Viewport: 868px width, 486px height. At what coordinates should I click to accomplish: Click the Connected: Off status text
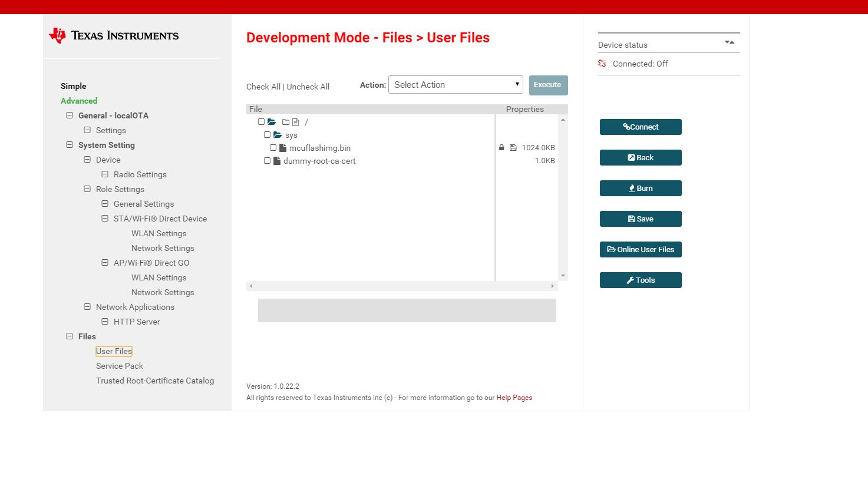click(641, 64)
